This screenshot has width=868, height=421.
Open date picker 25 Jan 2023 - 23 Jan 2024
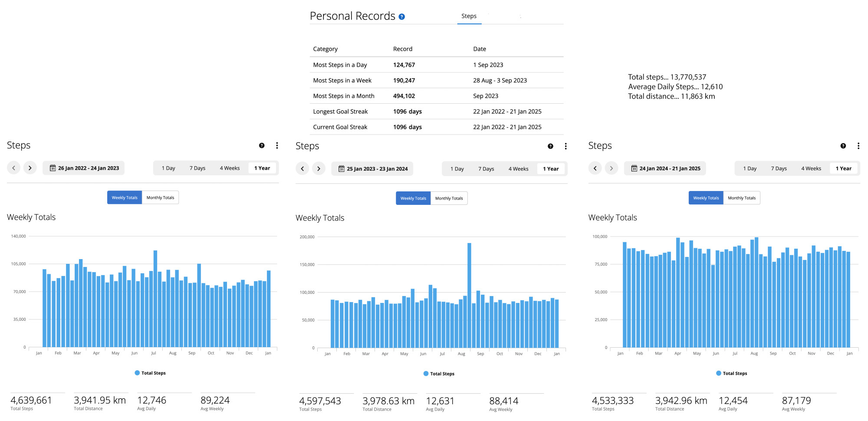[372, 169]
